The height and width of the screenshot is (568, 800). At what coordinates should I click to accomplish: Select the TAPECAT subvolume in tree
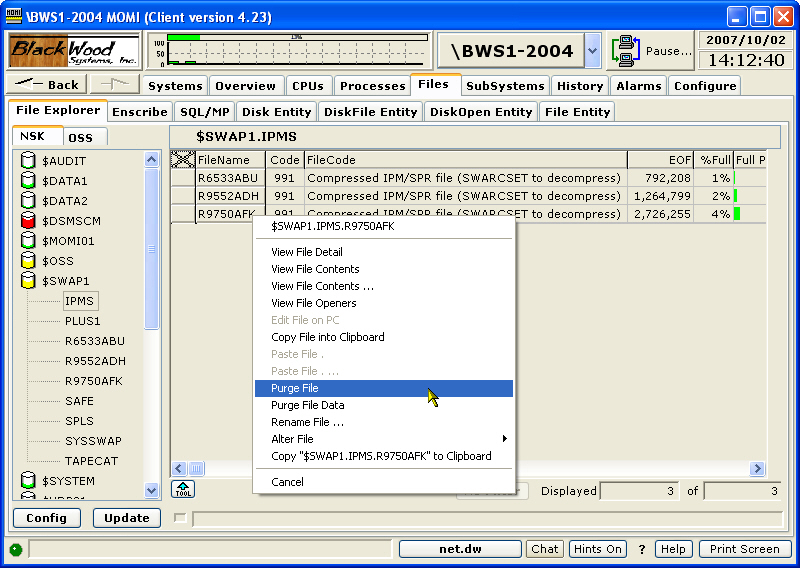tap(91, 461)
